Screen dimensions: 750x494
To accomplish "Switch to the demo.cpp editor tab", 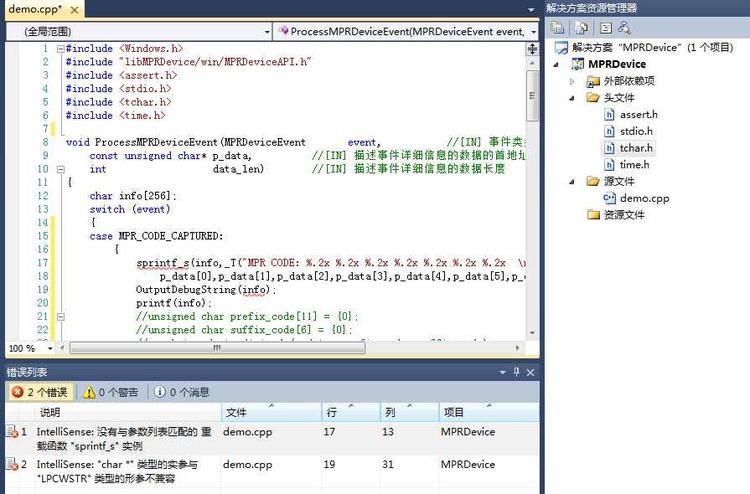I will click(34, 9).
